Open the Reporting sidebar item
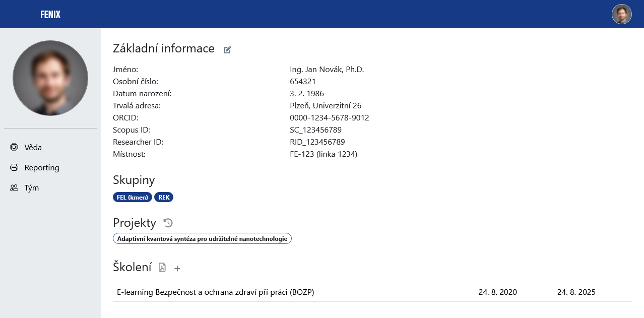644x318 pixels. coord(50,168)
